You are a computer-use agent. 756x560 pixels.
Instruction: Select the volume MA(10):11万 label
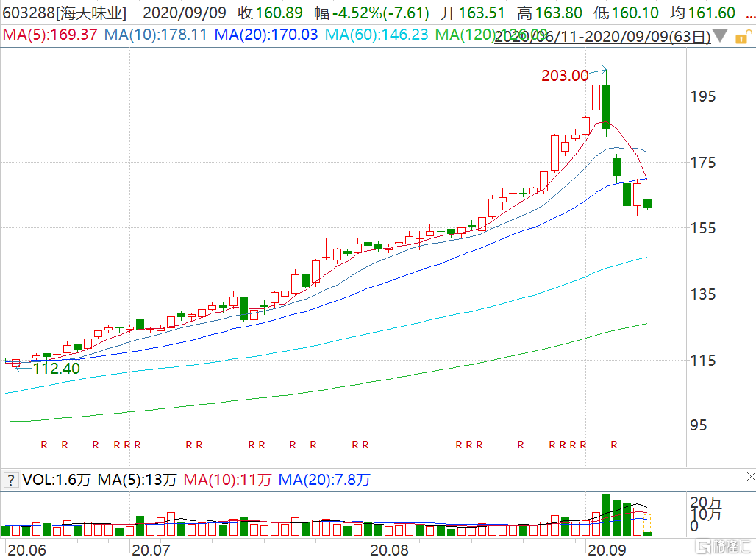227,480
